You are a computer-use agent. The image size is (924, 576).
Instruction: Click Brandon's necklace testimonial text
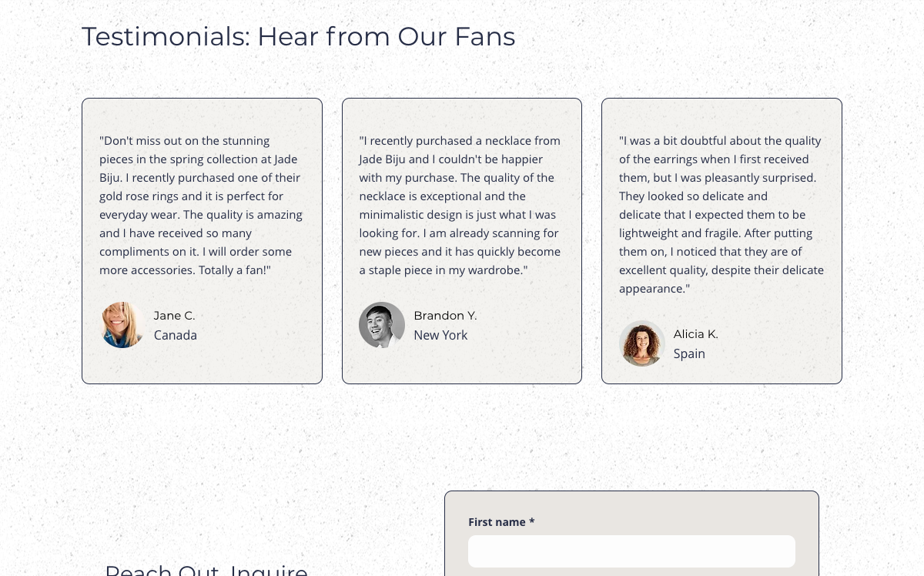pos(460,206)
